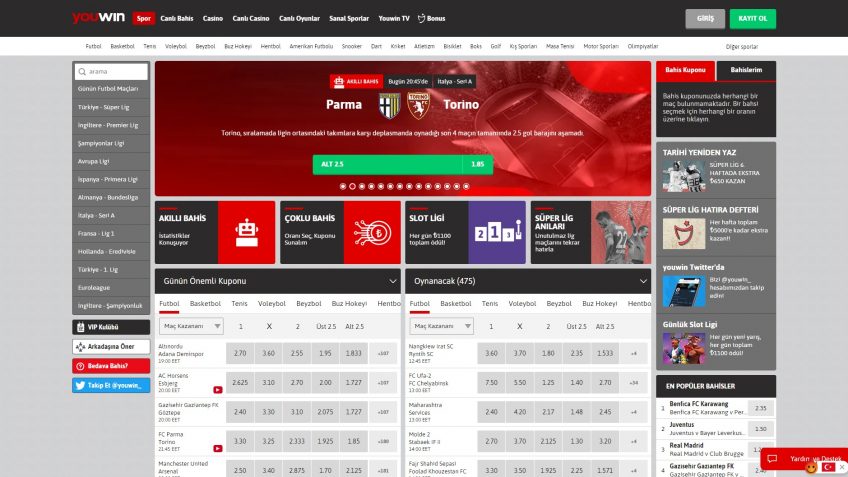Open Süper Lig Hatıra Defteri promo thumbnail

coord(684,234)
